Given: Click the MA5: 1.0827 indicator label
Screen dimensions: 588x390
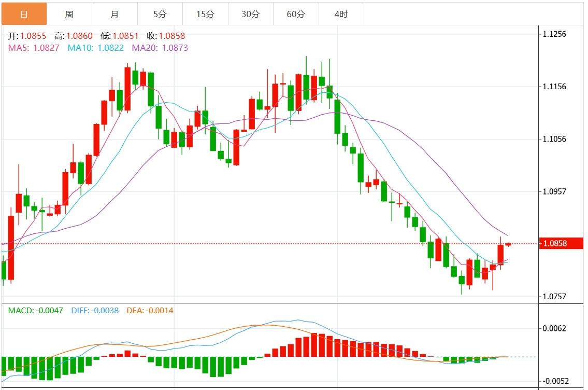Looking at the screenshot, I should [x=34, y=48].
